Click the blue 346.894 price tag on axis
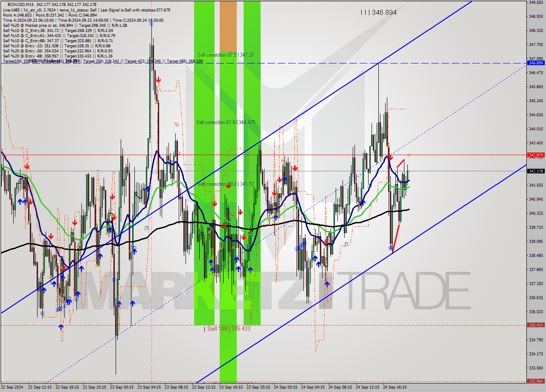The height and width of the screenshot is (392, 546). (536, 63)
